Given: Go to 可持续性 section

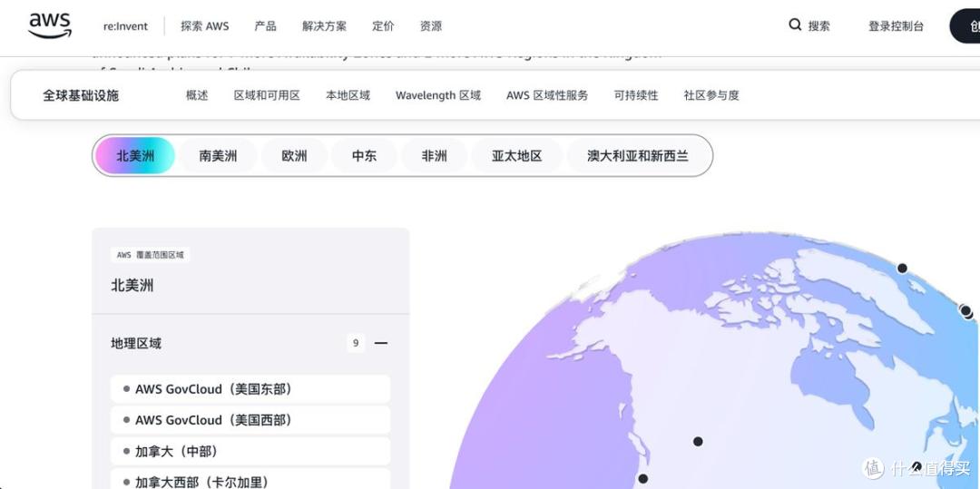Looking at the screenshot, I should [x=635, y=95].
